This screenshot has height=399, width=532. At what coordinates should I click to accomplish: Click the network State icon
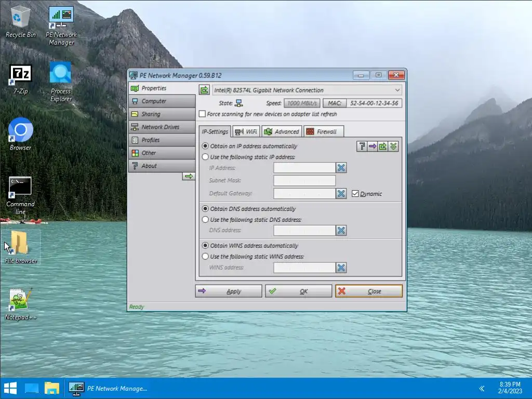(239, 103)
